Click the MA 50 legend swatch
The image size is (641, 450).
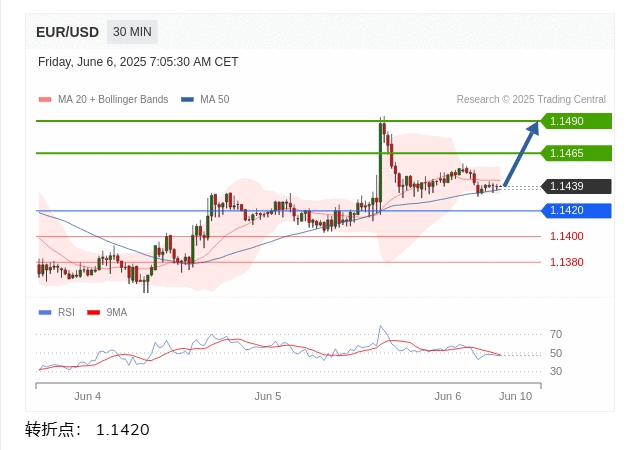187,99
